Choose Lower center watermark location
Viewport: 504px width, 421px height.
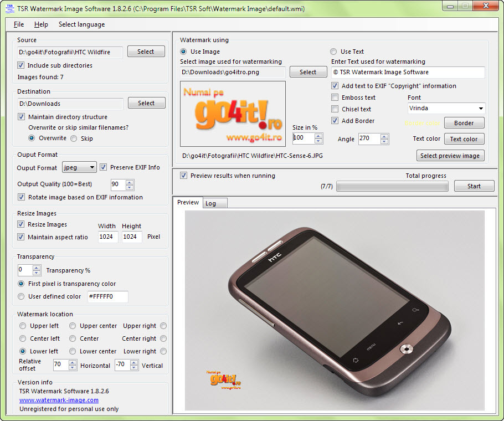click(x=73, y=351)
